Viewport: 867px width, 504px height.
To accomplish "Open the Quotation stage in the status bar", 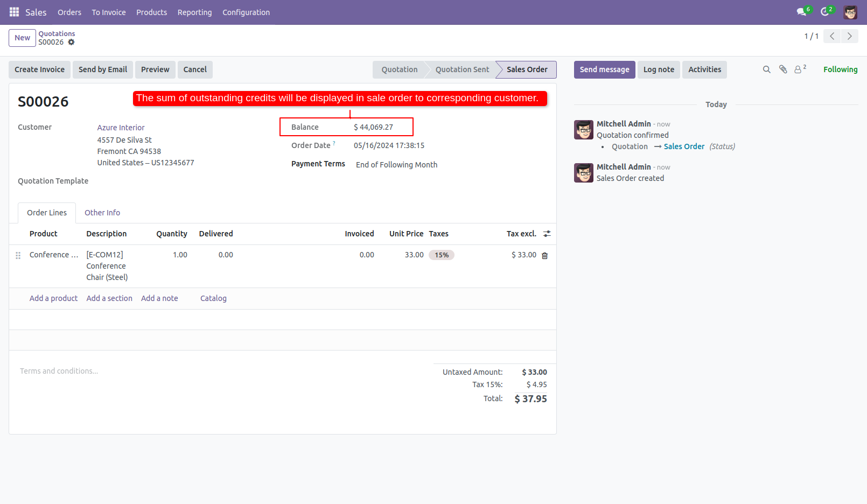I will (399, 69).
